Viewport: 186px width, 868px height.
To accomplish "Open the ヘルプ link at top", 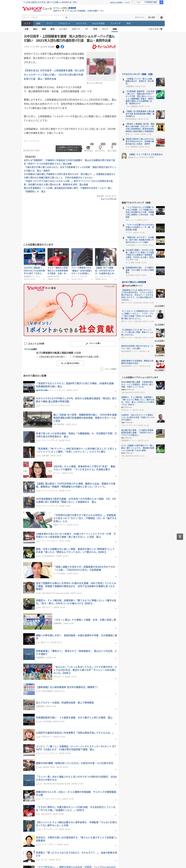I will coord(127,2).
